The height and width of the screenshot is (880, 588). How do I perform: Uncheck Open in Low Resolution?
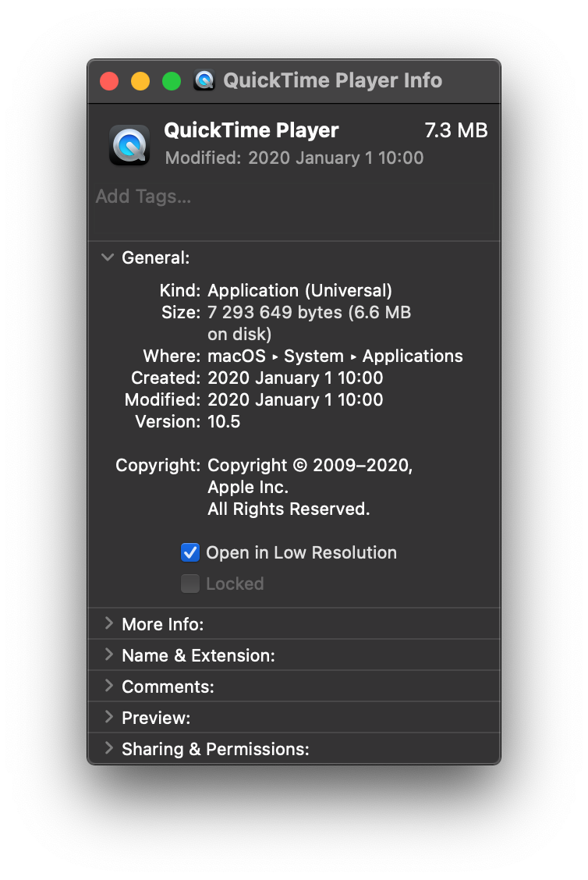(190, 553)
